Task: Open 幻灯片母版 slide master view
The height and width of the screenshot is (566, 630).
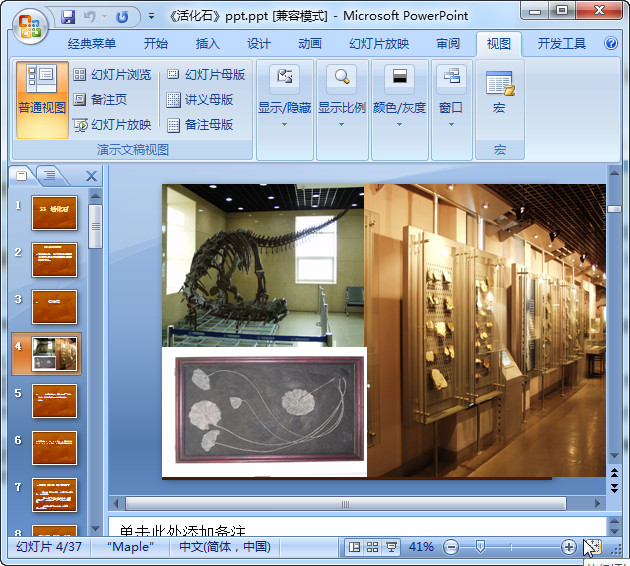Action: coord(206,75)
